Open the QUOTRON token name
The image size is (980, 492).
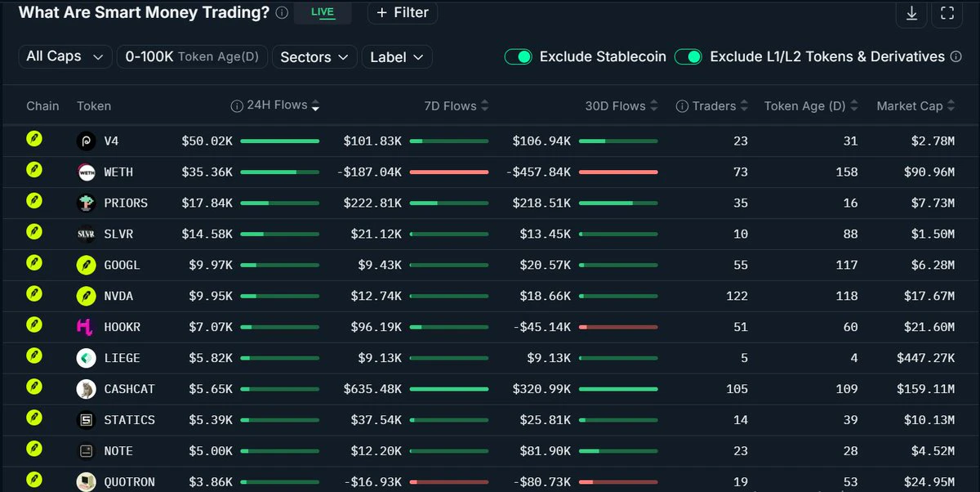point(130,482)
